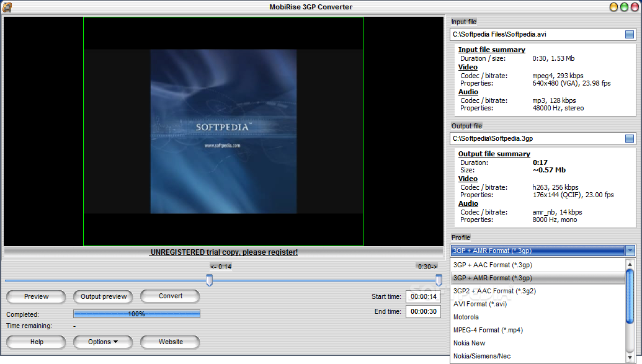Image resolution: width=642 pixels, height=364 pixels.
Task: Open the Website button
Action: point(171,342)
